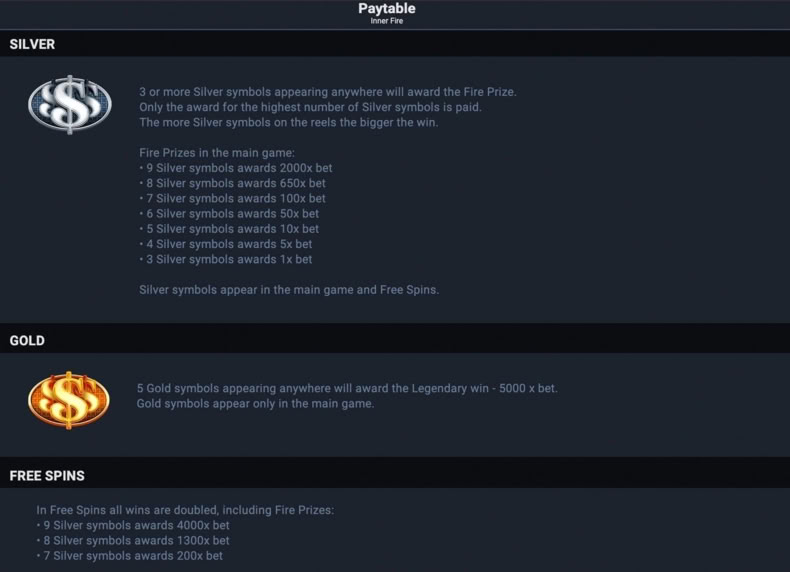Select the FREE SPINS section header

(x=47, y=476)
